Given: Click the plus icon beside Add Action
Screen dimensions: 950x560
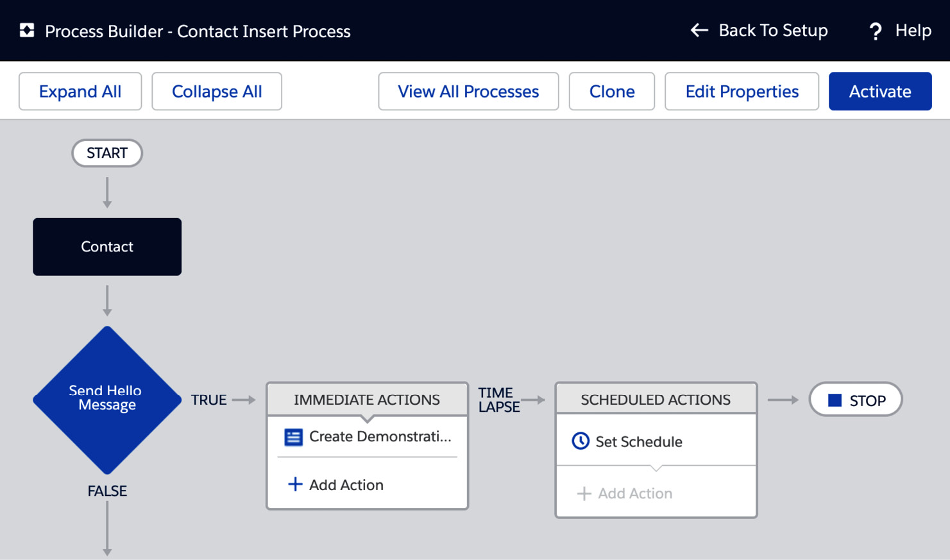Looking at the screenshot, I should [x=295, y=484].
